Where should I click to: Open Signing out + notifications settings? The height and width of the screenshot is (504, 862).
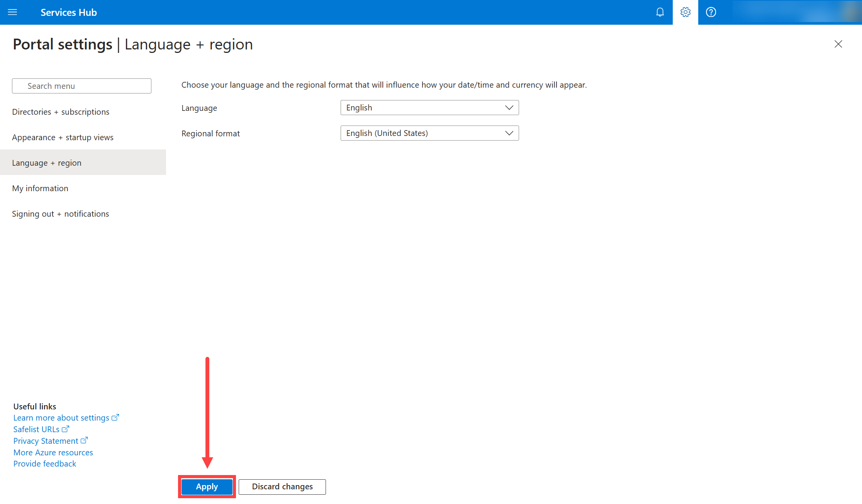pyautogui.click(x=61, y=214)
